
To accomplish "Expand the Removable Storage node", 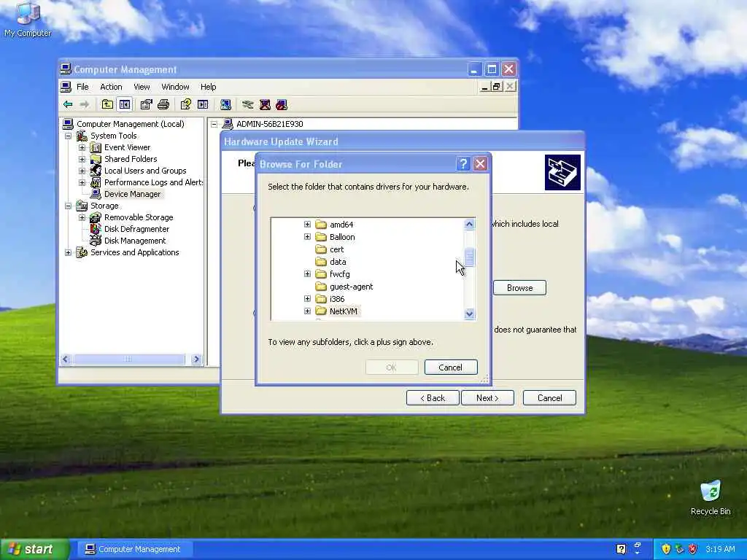I will click(x=82, y=217).
